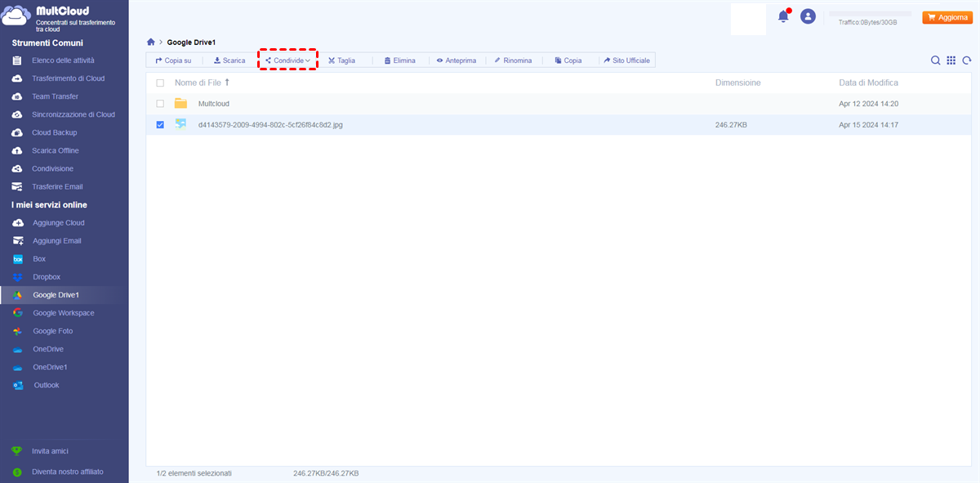
Task: Open the user account avatar icon
Action: [808, 16]
